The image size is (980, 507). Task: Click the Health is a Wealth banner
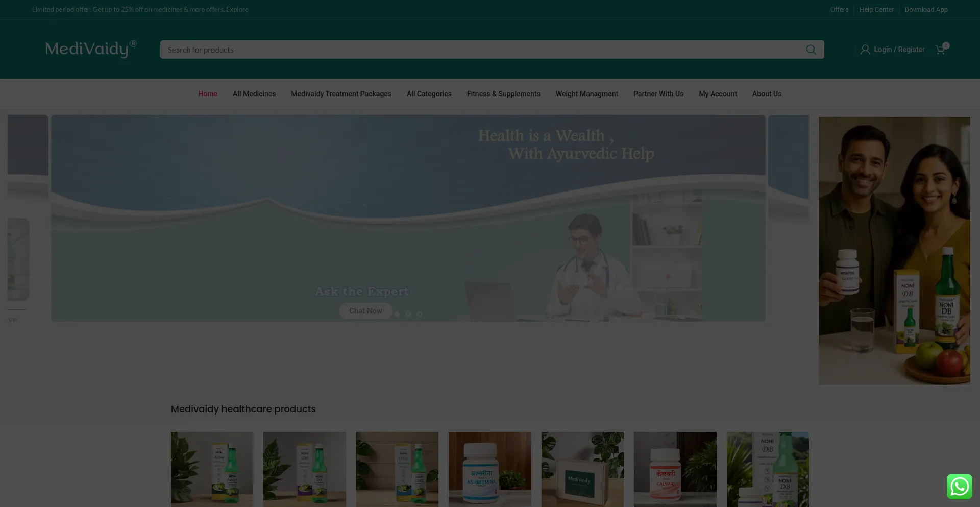pyautogui.click(x=408, y=218)
